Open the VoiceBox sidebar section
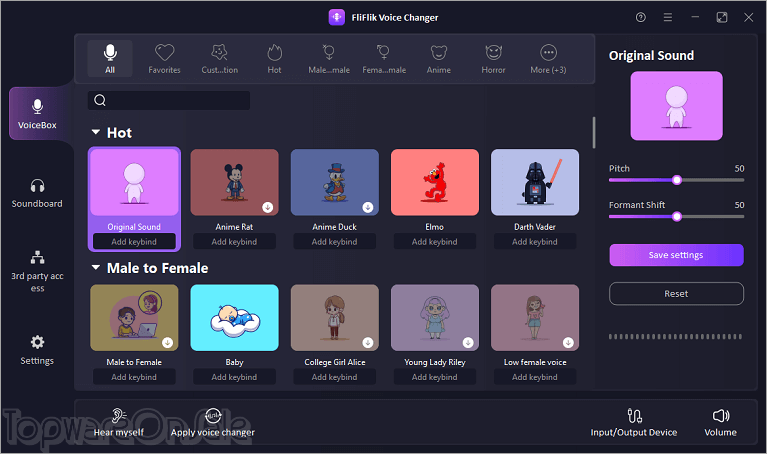Viewport: 767px width, 454px height. pyautogui.click(x=38, y=114)
